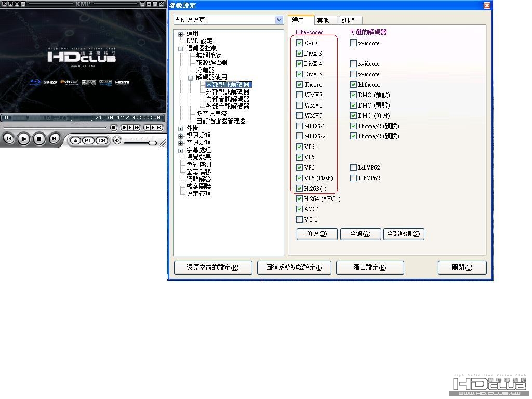Click the 匯出設定(E) export button

click(370, 268)
